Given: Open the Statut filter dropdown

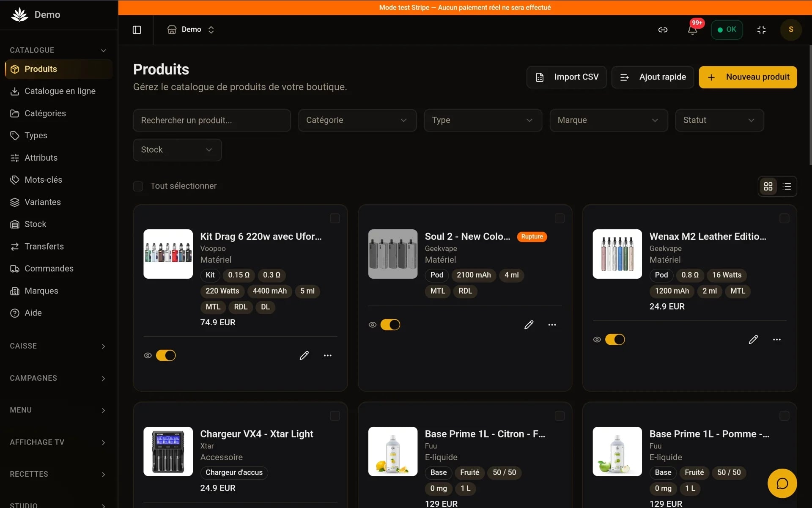Looking at the screenshot, I should click(x=719, y=120).
